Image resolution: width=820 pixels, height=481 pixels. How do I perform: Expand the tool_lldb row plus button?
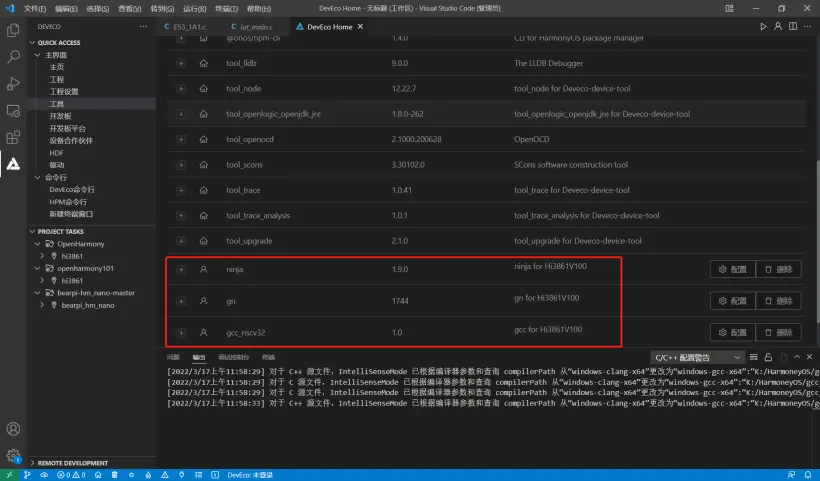(181, 63)
